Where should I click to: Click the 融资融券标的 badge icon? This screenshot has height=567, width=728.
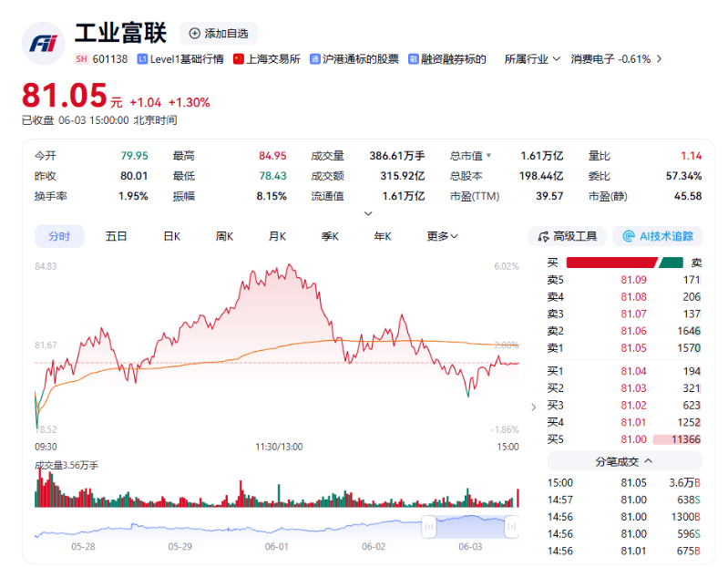pos(414,59)
